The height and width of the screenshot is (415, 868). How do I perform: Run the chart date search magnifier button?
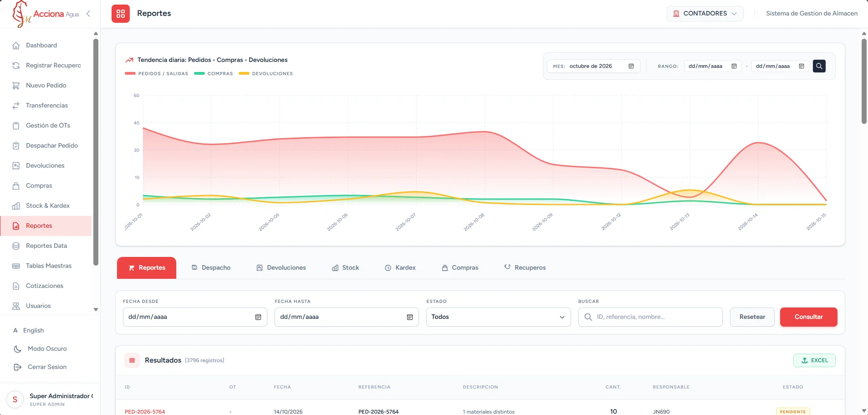[x=819, y=66]
